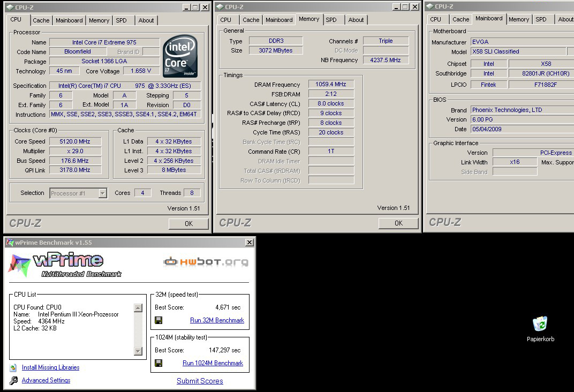The width and height of the screenshot is (574, 392).
Task: Click the wPrime Multithreaded Benchmark logo
Action: point(65,265)
